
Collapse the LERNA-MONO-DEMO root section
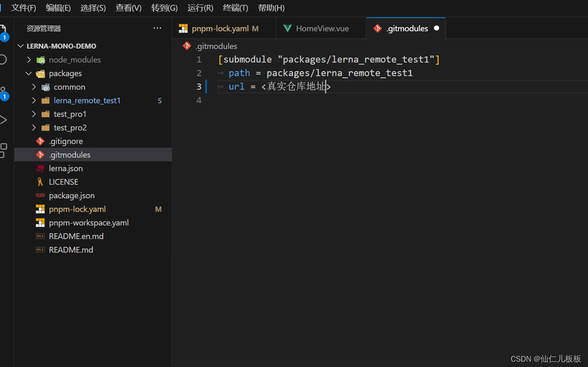(x=21, y=46)
